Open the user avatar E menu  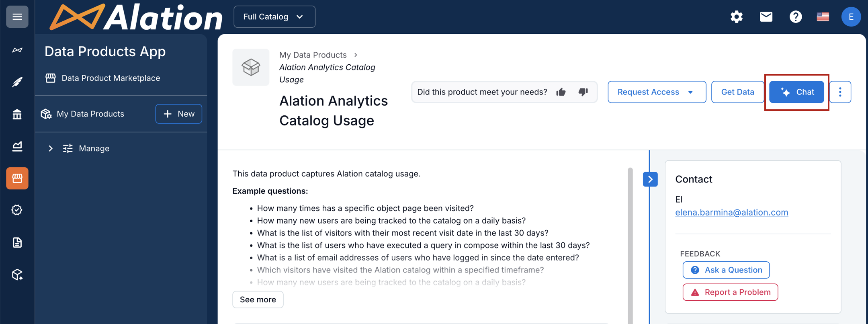point(851,17)
